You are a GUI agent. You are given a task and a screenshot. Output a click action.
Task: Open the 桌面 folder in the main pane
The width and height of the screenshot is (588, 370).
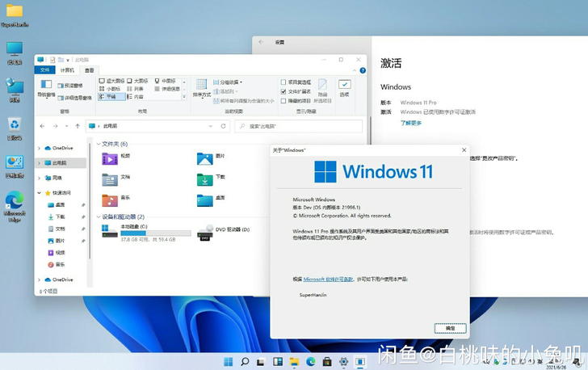point(205,201)
